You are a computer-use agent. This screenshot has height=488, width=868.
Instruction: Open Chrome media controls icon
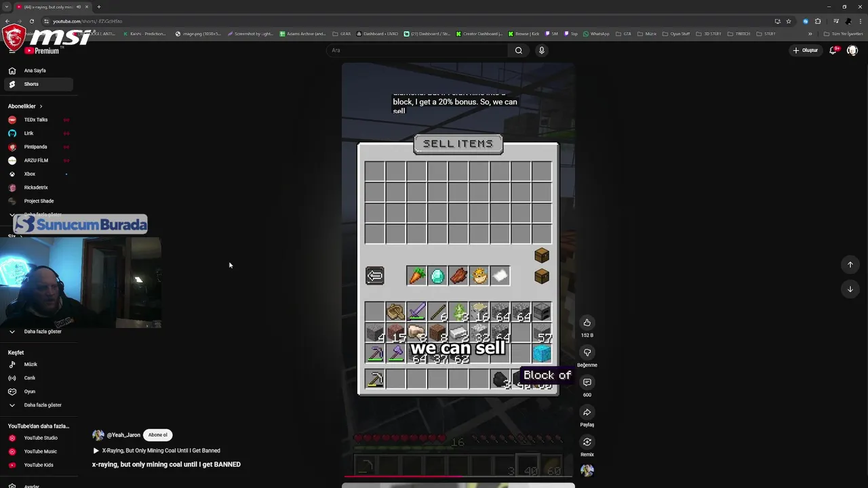(x=836, y=21)
